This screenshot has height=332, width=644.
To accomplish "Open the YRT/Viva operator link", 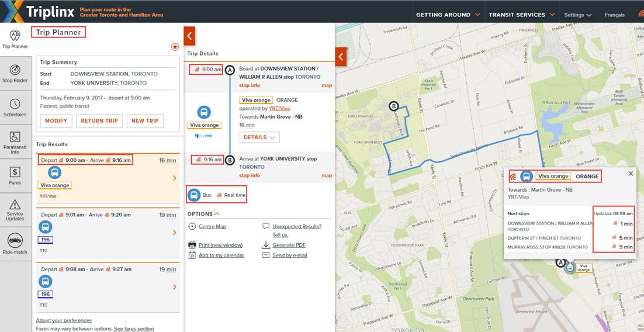I will click(x=279, y=109).
